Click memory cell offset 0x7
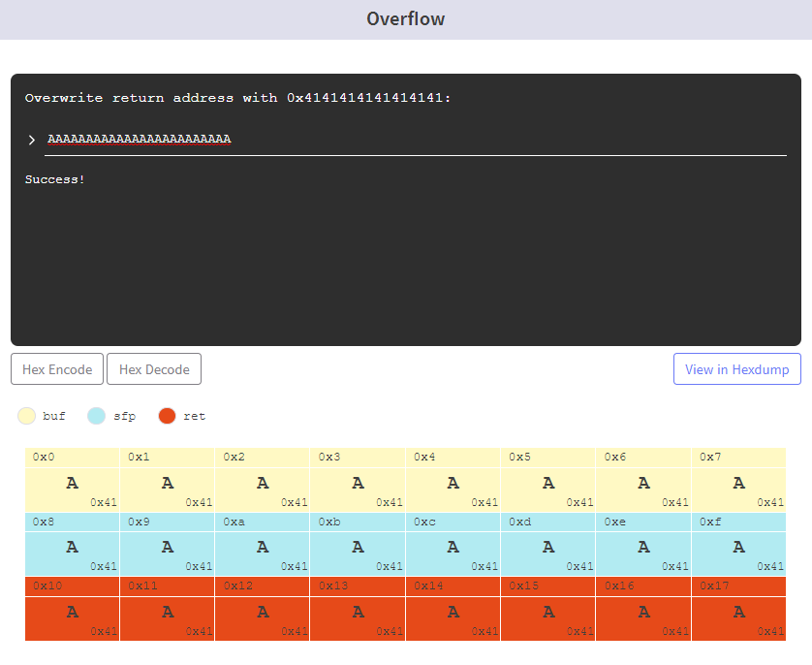The width and height of the screenshot is (812, 665). click(x=739, y=480)
